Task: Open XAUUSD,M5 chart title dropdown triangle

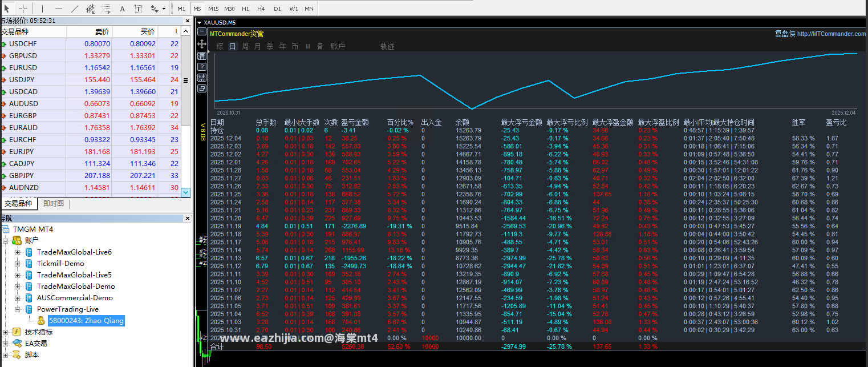Action: (x=199, y=23)
